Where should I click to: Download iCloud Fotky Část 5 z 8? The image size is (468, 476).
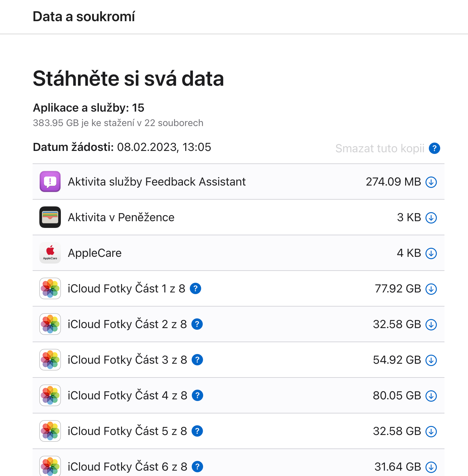[431, 432]
